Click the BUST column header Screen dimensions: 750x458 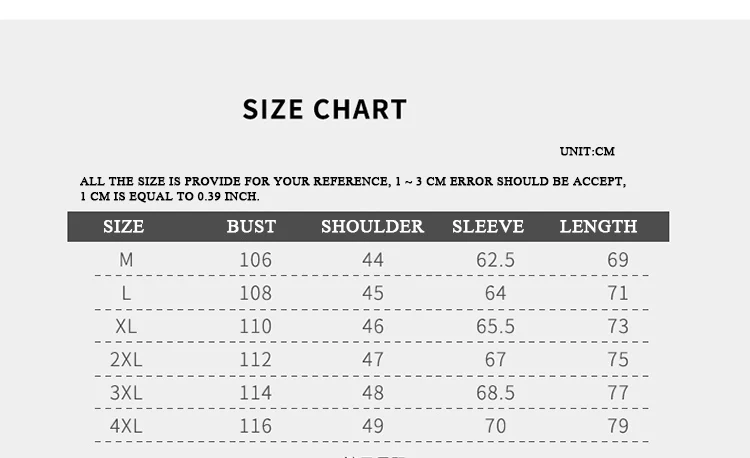point(251,226)
